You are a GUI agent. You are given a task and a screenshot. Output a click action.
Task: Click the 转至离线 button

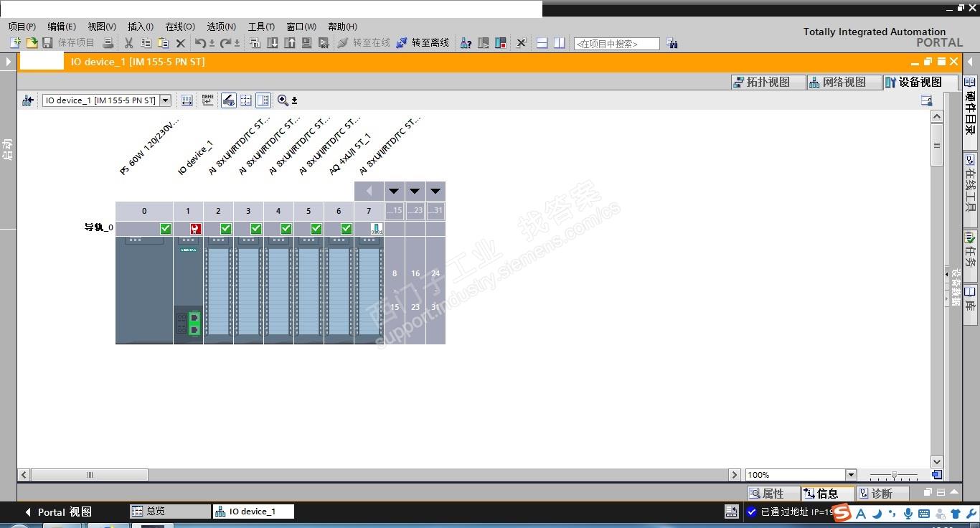click(423, 43)
